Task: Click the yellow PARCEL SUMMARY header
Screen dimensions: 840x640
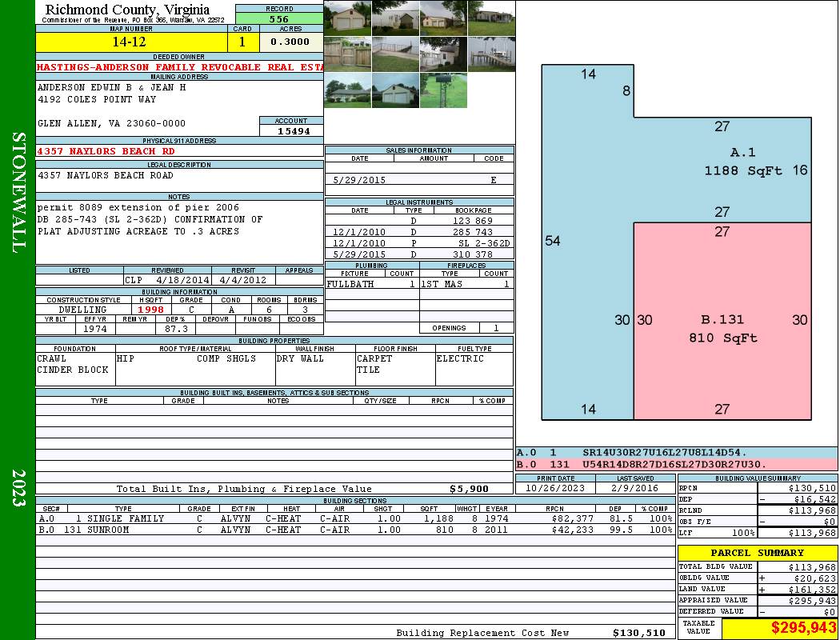Action: (758, 553)
